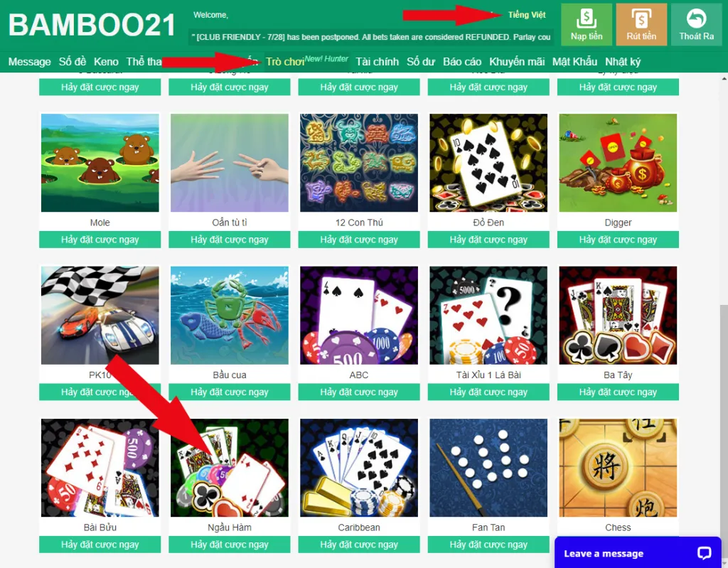The image size is (728, 568).
Task: Click the page vertical scrollbar
Action: tap(724, 418)
